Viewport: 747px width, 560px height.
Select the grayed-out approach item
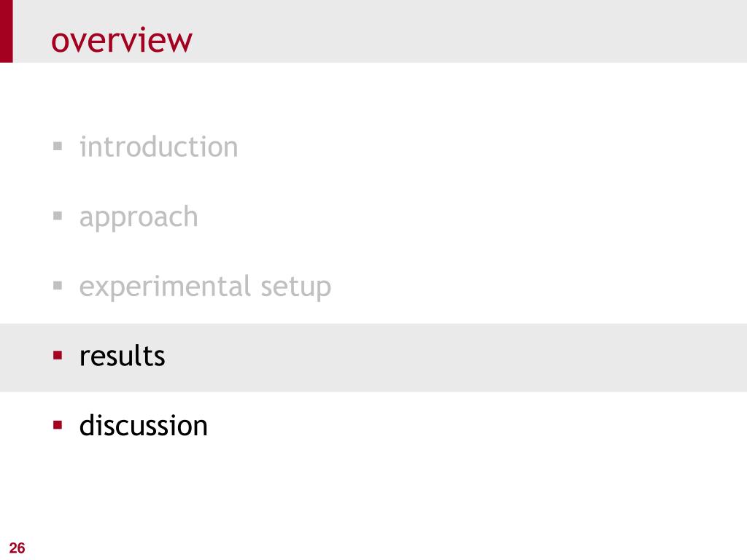tap(139, 218)
